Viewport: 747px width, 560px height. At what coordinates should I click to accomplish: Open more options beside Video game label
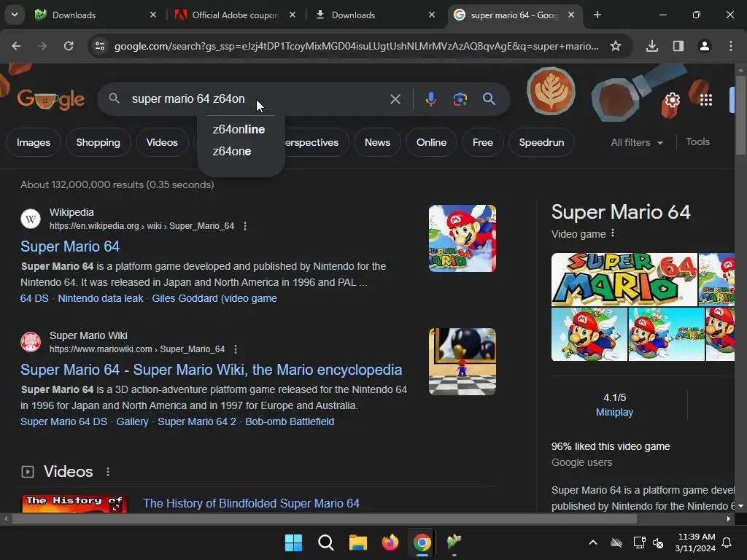(613, 233)
